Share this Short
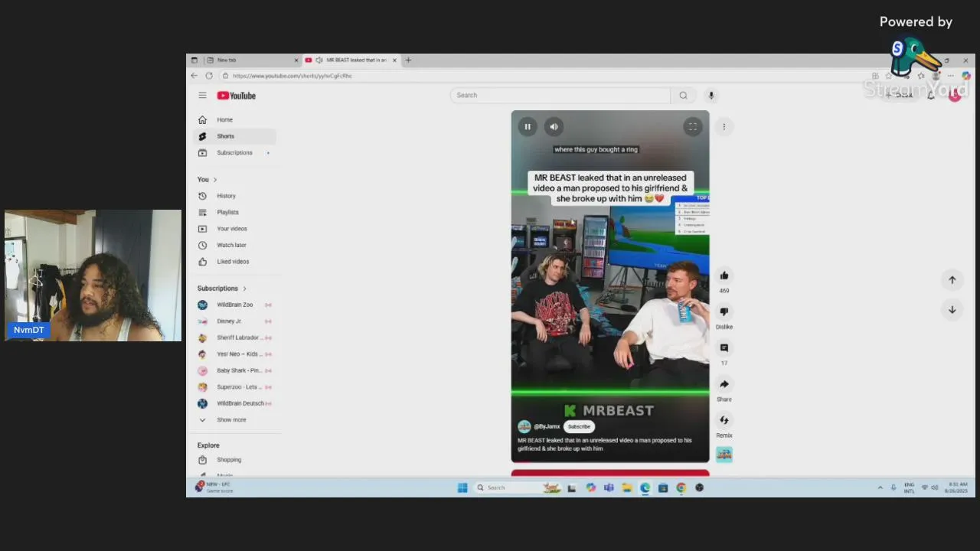980x551 pixels. point(724,384)
